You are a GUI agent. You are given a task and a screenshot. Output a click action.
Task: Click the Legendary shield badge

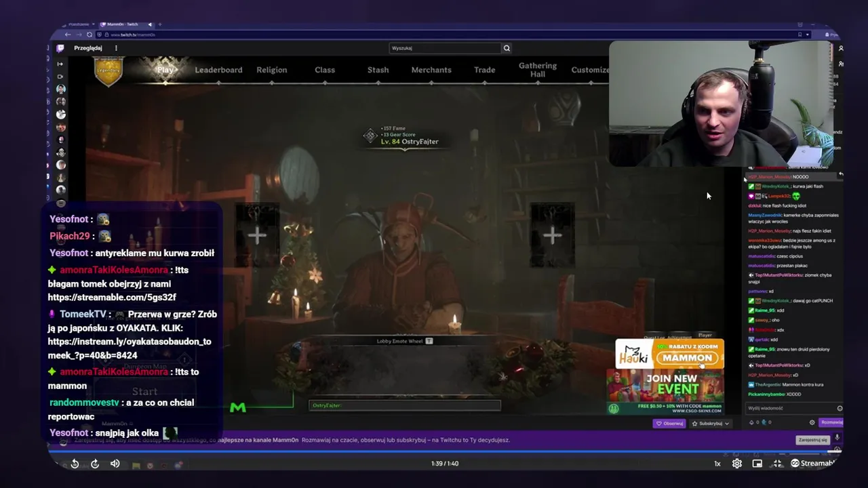tap(108, 70)
